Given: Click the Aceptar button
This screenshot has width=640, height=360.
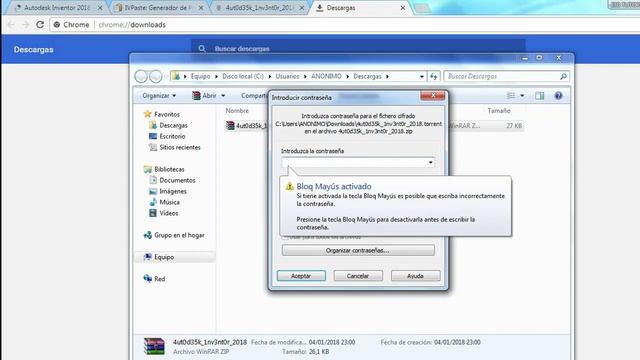Looking at the screenshot, I should point(301,276).
